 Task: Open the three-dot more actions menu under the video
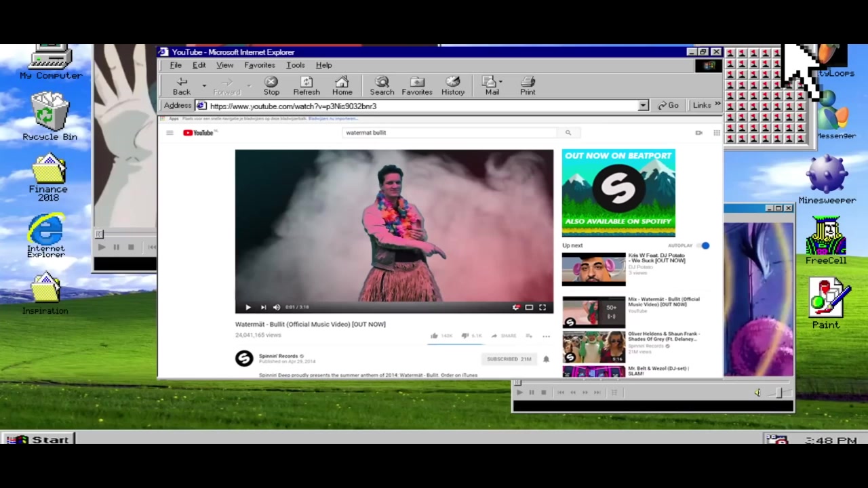546,336
